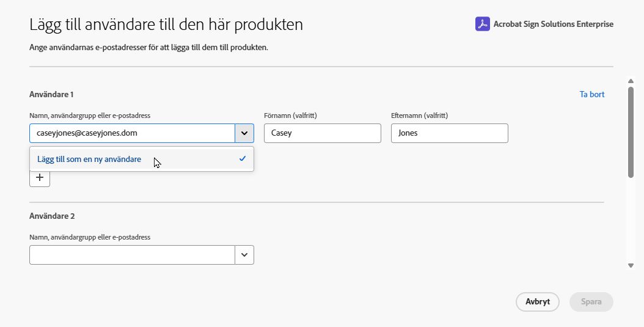Click the checkmark beside the new-user option
The width and height of the screenshot is (644, 327).
coord(243,159)
